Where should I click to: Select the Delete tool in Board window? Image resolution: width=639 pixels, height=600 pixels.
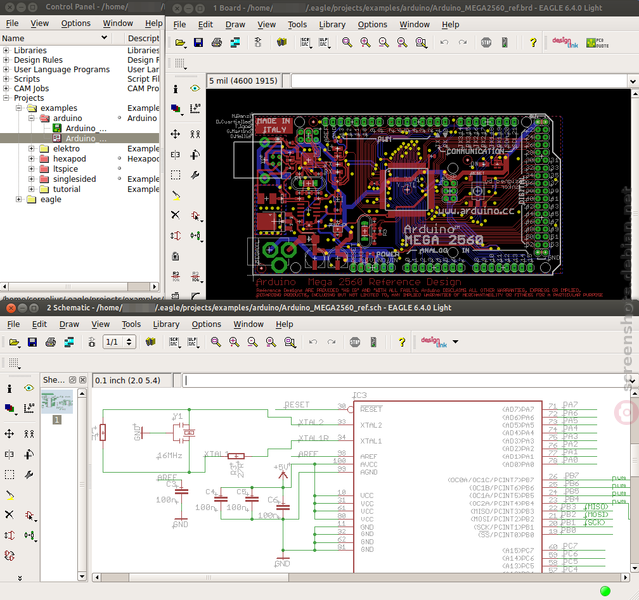click(176, 215)
